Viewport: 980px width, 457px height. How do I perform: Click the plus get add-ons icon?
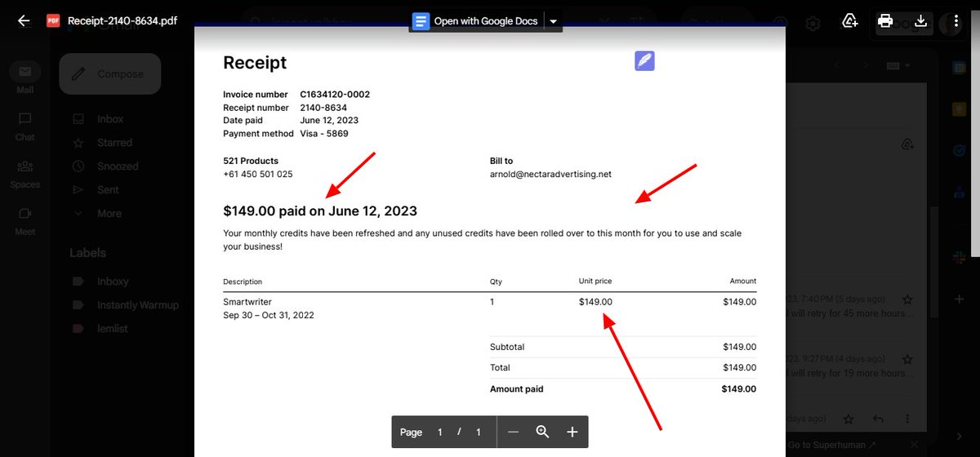coord(960,299)
